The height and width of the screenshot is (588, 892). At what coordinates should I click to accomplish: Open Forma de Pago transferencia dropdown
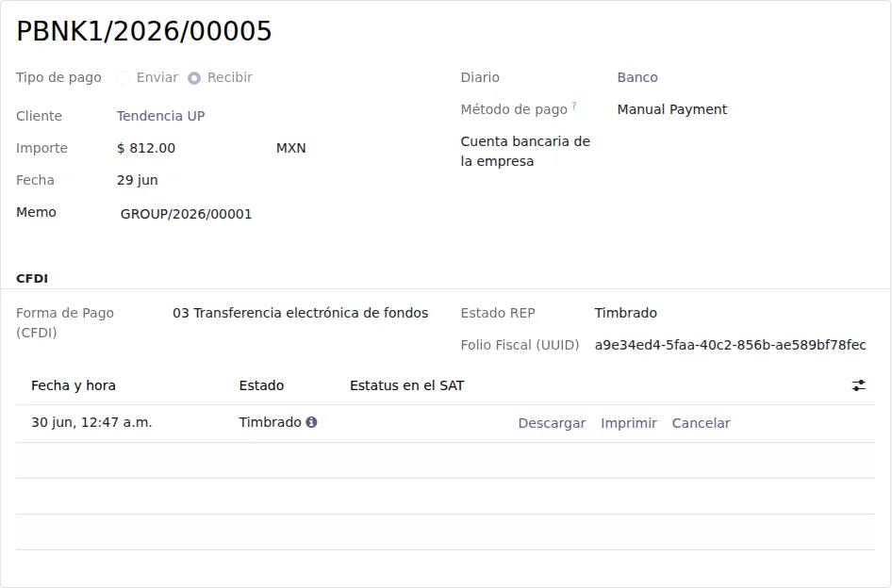(x=301, y=313)
